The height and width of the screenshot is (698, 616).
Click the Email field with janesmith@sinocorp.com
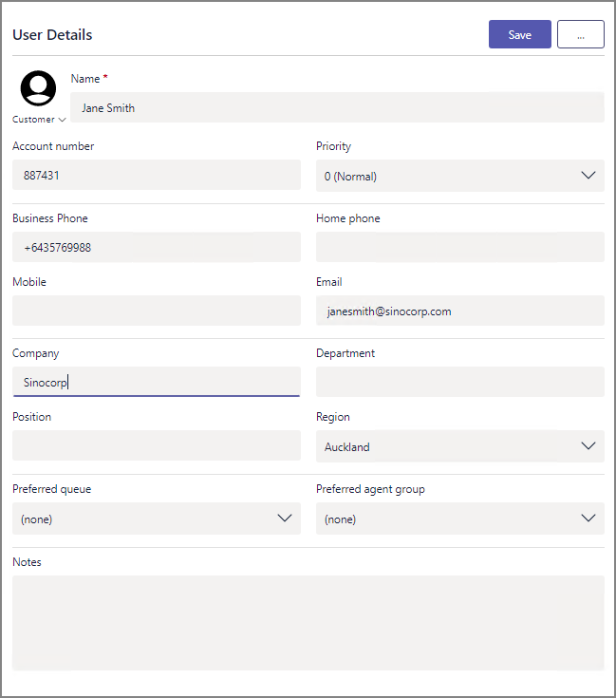pos(460,311)
